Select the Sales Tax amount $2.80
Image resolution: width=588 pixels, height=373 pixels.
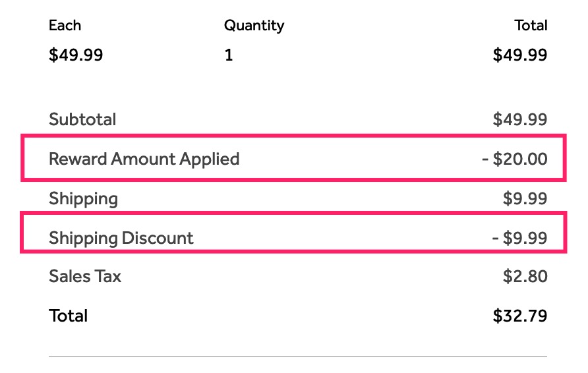tap(525, 276)
